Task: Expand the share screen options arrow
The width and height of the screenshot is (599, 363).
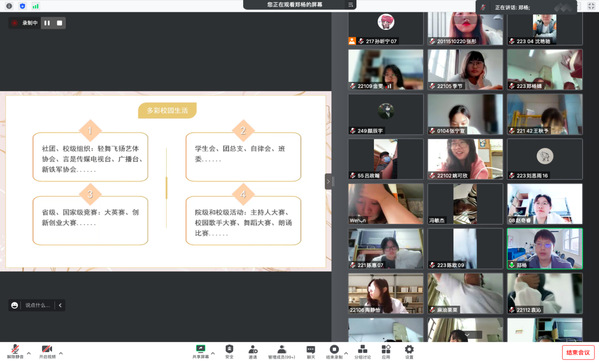Action: pos(213,353)
